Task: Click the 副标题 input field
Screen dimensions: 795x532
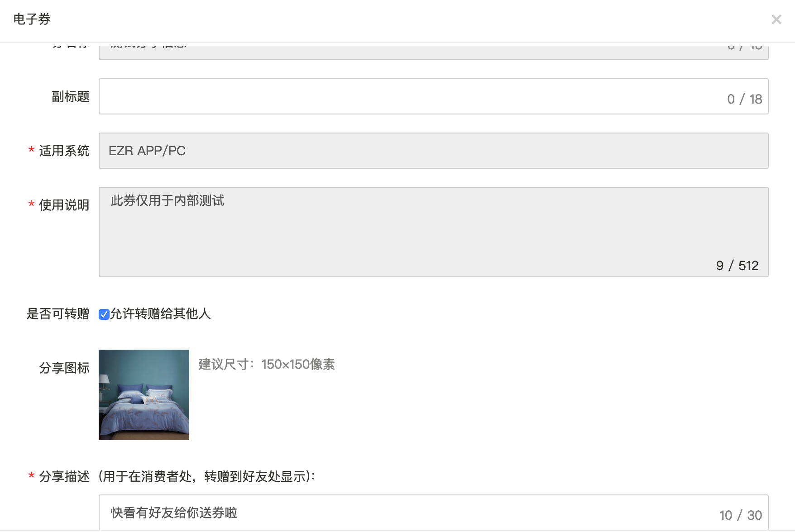Action: click(433, 96)
